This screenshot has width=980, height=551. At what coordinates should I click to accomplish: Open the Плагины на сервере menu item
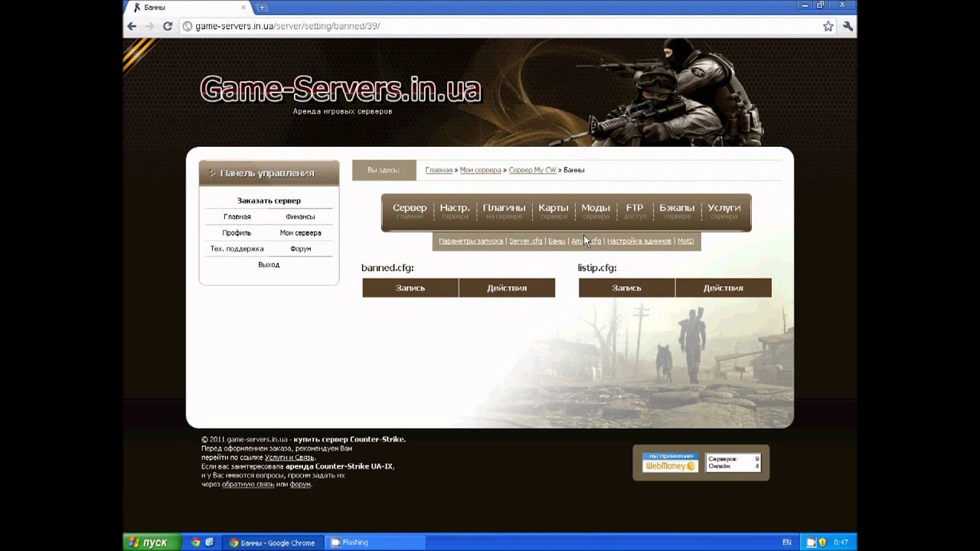[504, 211]
